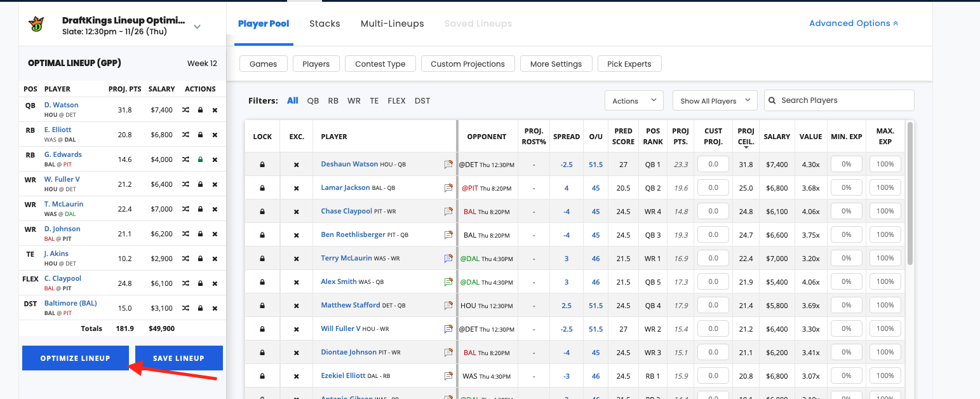Click the Search Players field

(x=839, y=100)
